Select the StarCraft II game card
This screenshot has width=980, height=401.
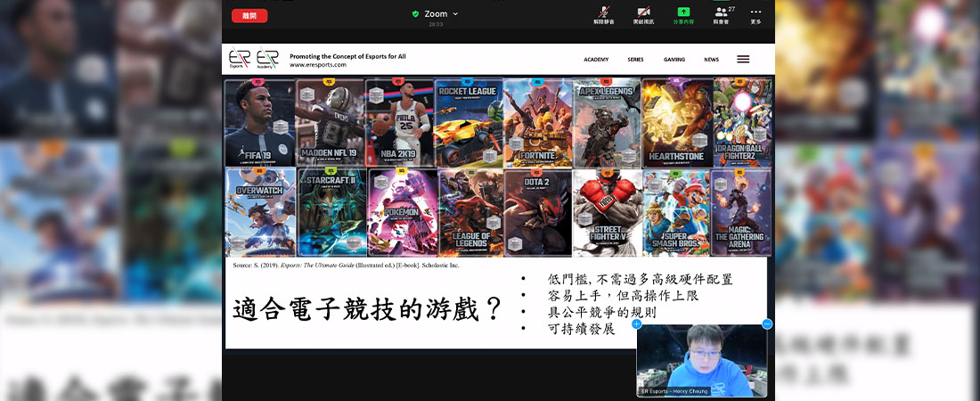(x=332, y=212)
